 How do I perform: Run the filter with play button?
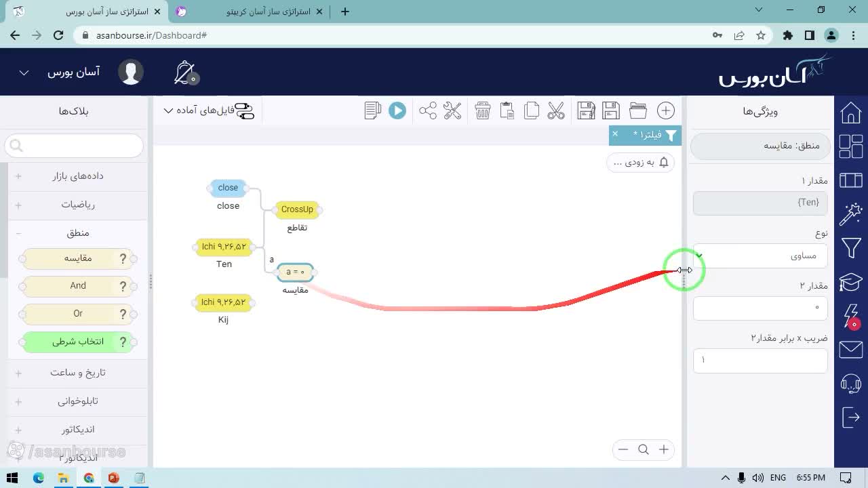(x=397, y=110)
